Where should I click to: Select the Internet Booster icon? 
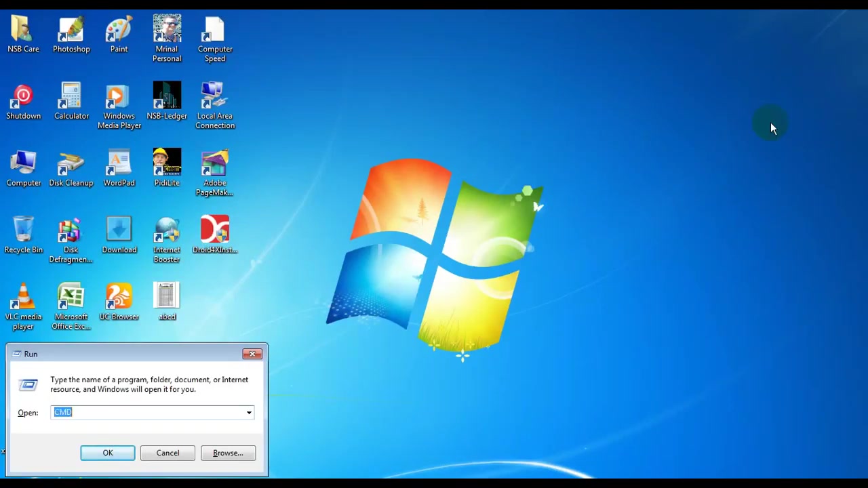pyautogui.click(x=167, y=240)
